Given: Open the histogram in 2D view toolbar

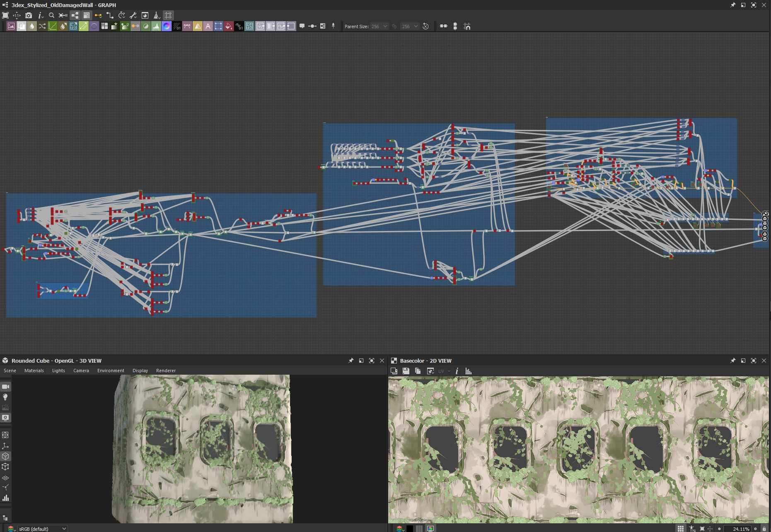Looking at the screenshot, I should [x=469, y=371].
